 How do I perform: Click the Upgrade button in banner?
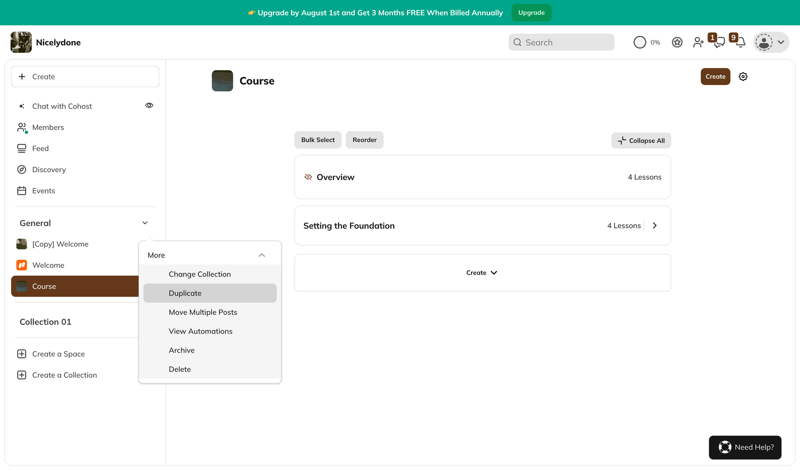coord(531,13)
